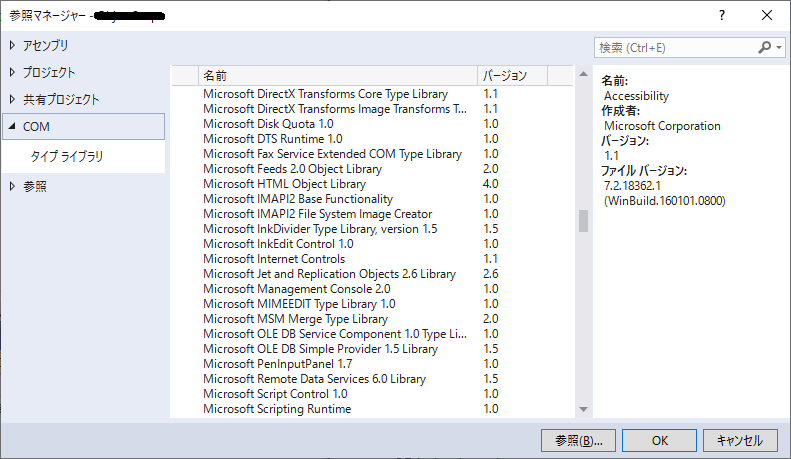
Task: Click the scrollbar up arrow in list
Action: 584,74
